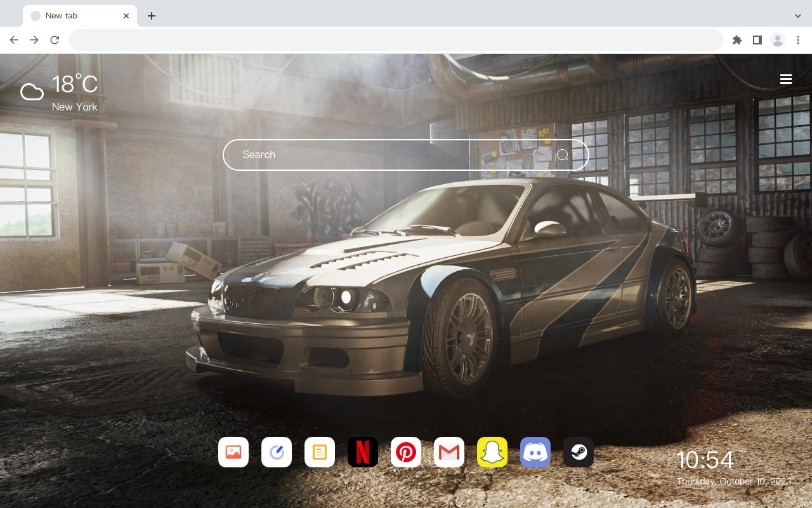Close the New tab tab

126,16
